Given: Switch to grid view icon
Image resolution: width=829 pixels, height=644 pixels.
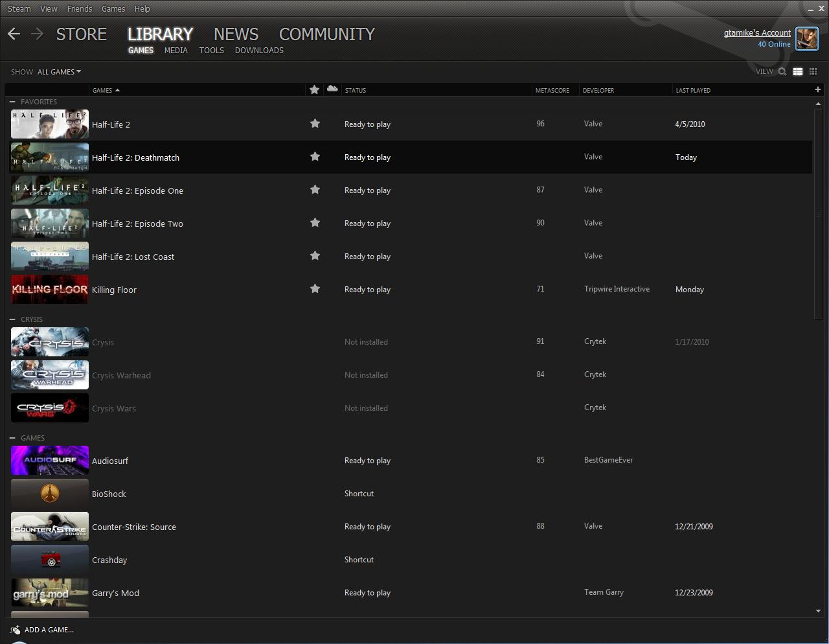Looking at the screenshot, I should (x=813, y=72).
